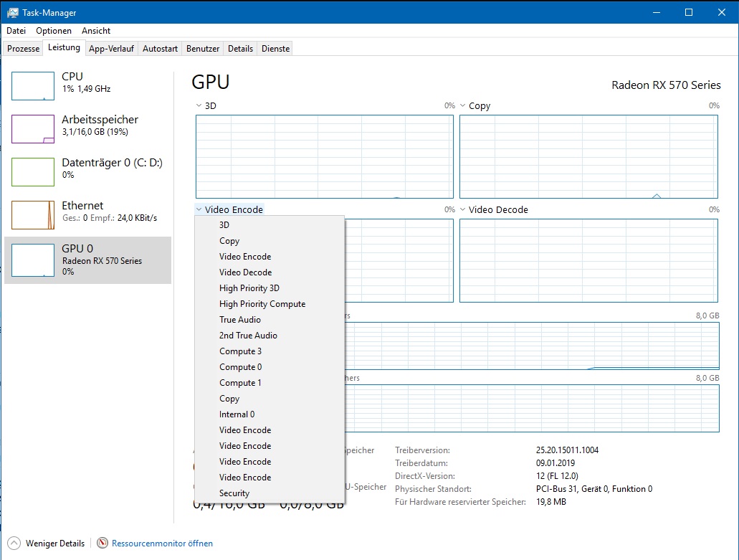Click the PCI-Bus 31 location value
739x560 pixels.
pos(593,489)
